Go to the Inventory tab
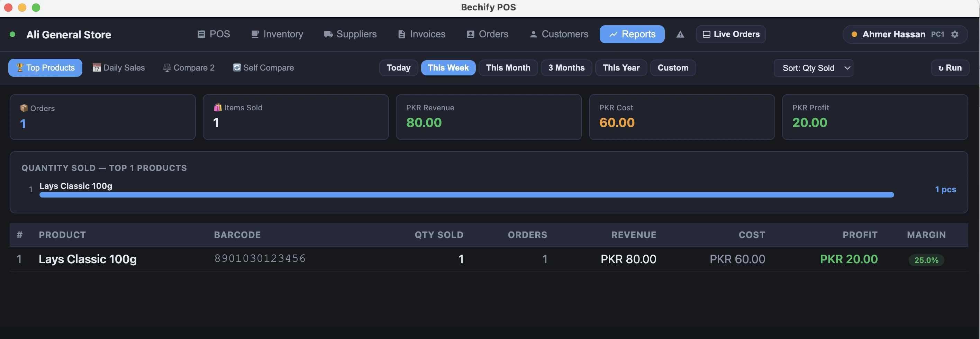The image size is (980, 339). (277, 34)
